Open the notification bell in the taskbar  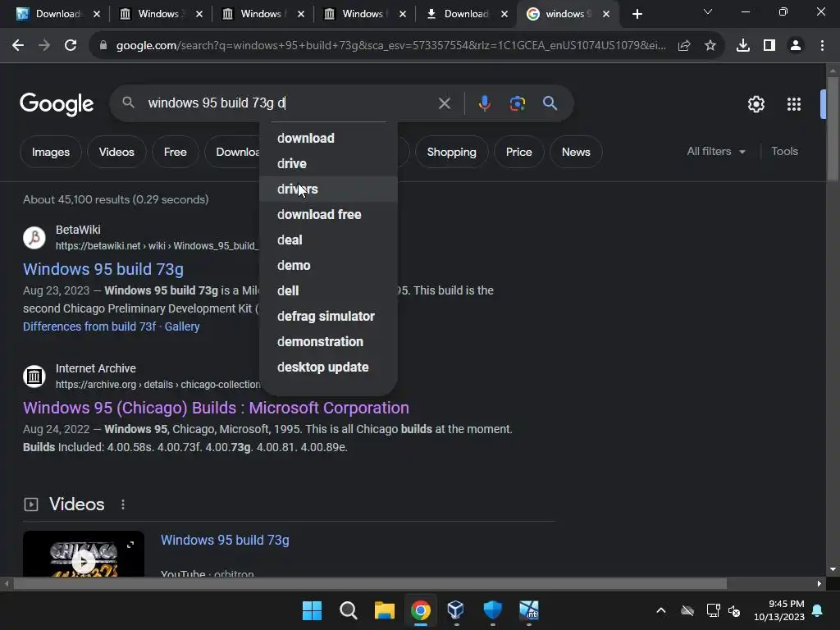click(818, 610)
